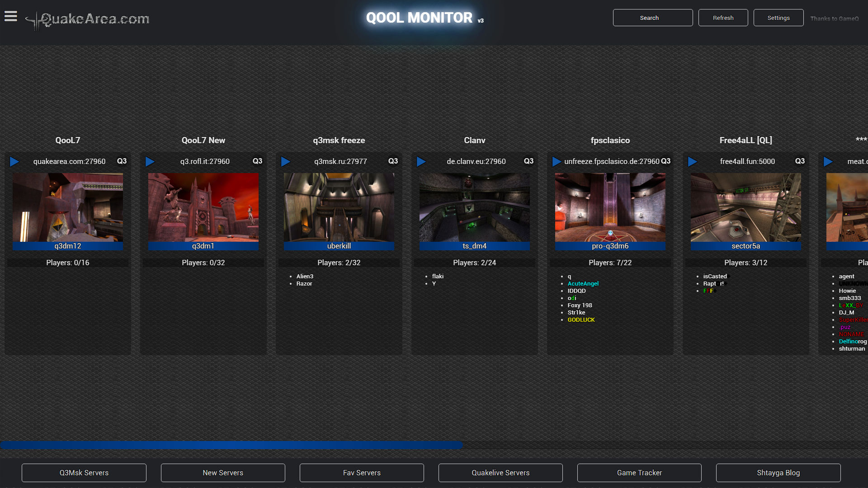Select Q3 badge on q3msk freeze card

pos(393,161)
